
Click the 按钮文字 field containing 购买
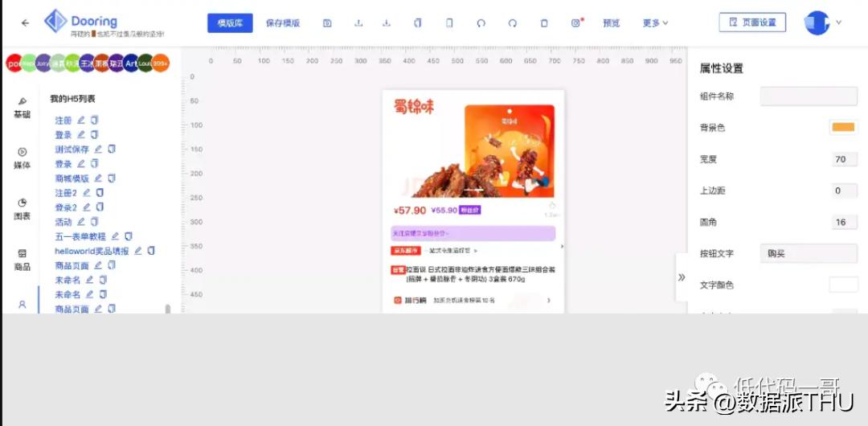809,254
